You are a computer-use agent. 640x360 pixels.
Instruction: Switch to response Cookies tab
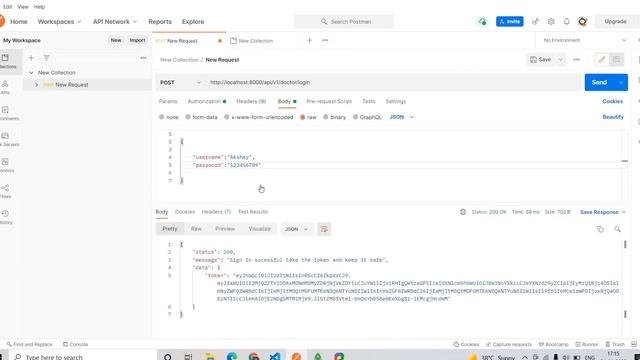184,212
